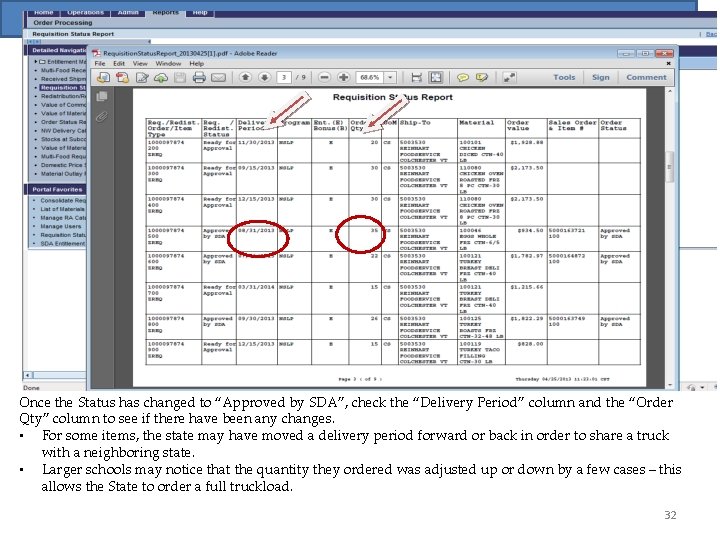Select highlighted Requisition St... navigation item
Screen dimensions: 720x540
63,88
